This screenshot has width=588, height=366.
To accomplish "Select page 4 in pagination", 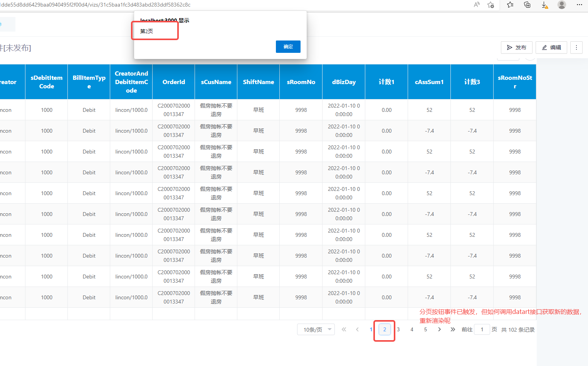I will 412,329.
